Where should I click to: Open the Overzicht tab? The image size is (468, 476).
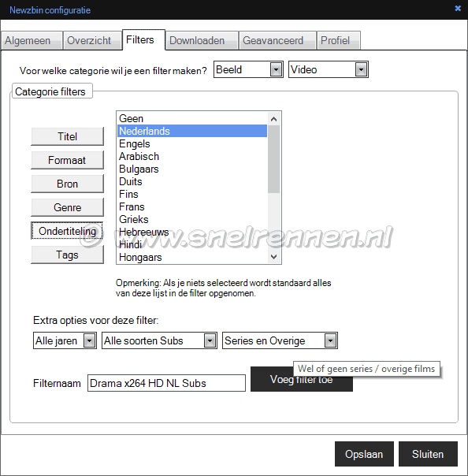point(92,40)
